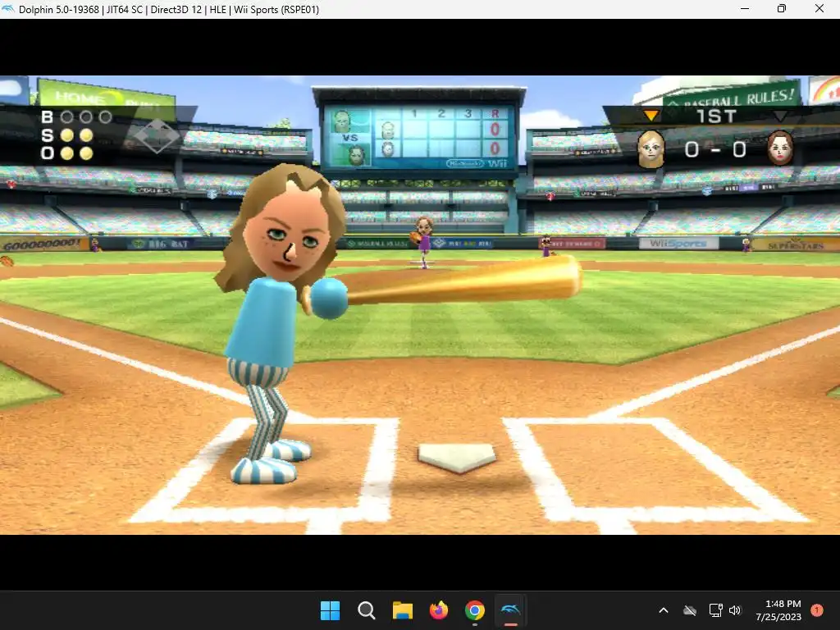Viewport: 840px width, 630px height.
Task: Click the Wii Sports outfield banner
Action: point(678,244)
